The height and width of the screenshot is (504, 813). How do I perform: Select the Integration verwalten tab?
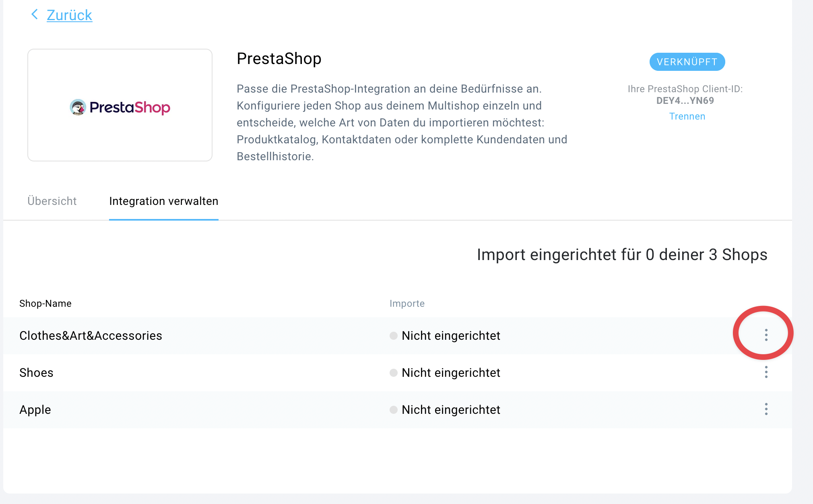[164, 201]
